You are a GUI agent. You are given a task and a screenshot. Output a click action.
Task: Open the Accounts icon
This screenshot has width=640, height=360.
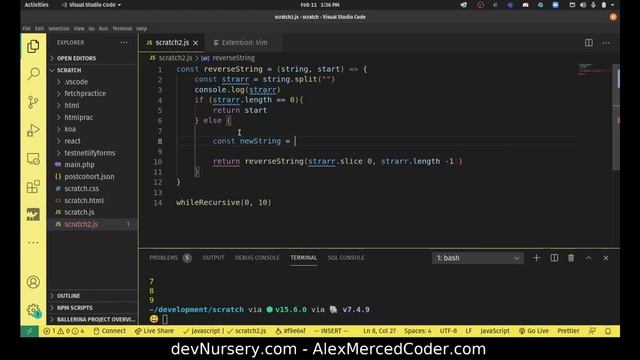(x=33, y=282)
